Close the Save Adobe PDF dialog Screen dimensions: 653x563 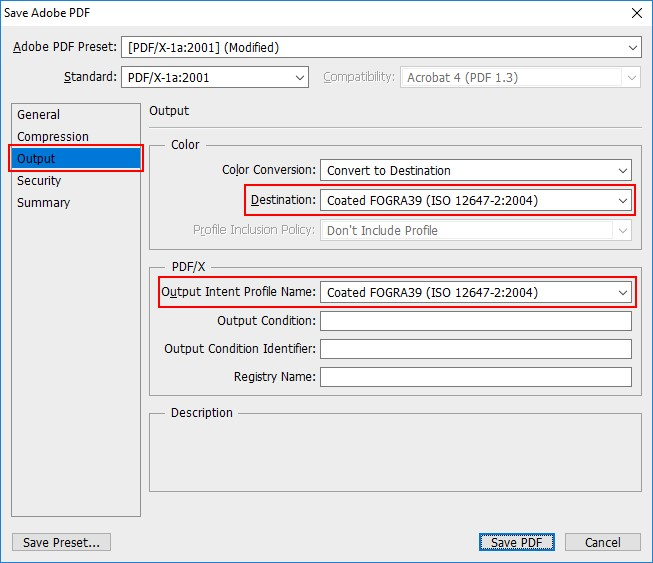[636, 13]
